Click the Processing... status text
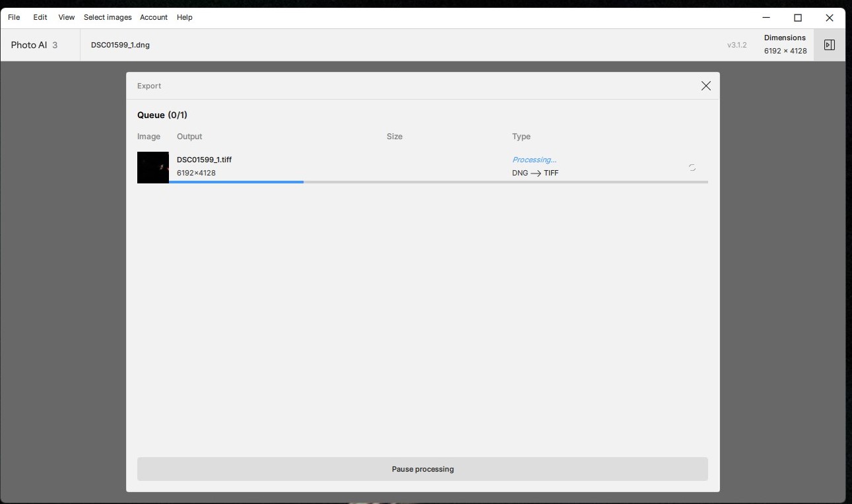852x504 pixels. [x=534, y=160]
